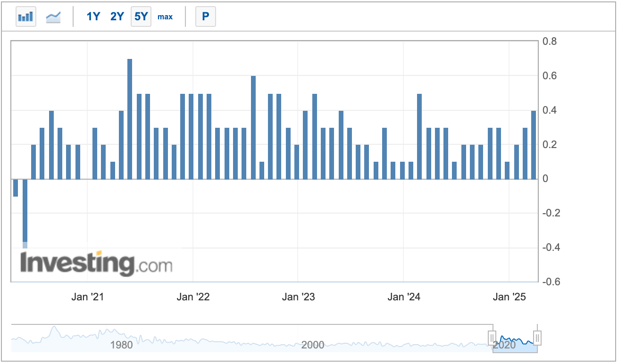Click the Jan '21 axis label
Image resolution: width=618 pixels, height=364 pixels.
tap(87, 297)
